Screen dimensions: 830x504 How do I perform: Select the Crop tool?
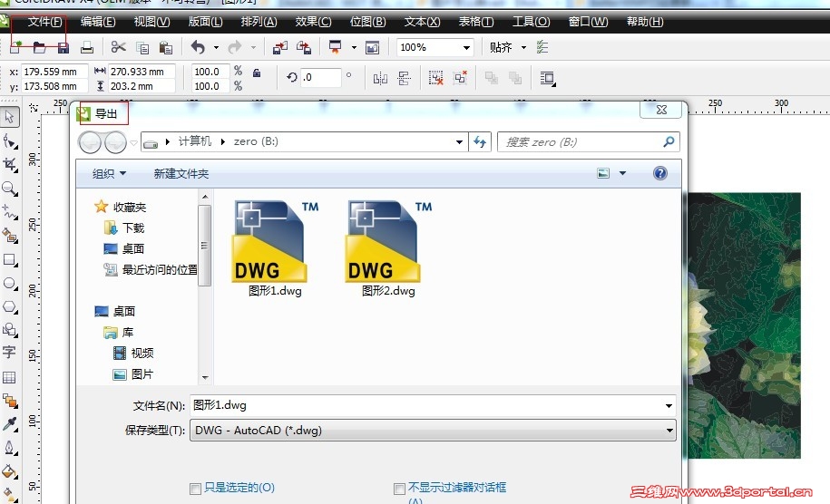click(10, 164)
